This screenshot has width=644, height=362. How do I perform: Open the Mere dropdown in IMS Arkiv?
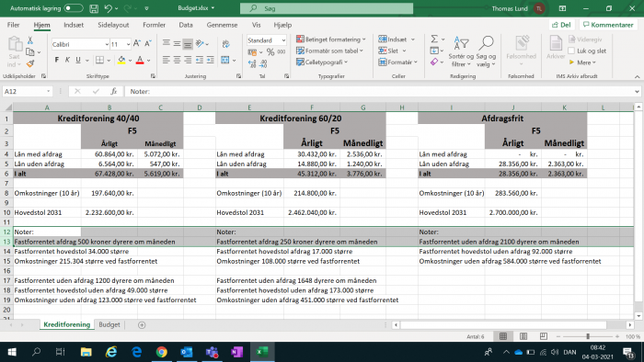click(x=582, y=62)
